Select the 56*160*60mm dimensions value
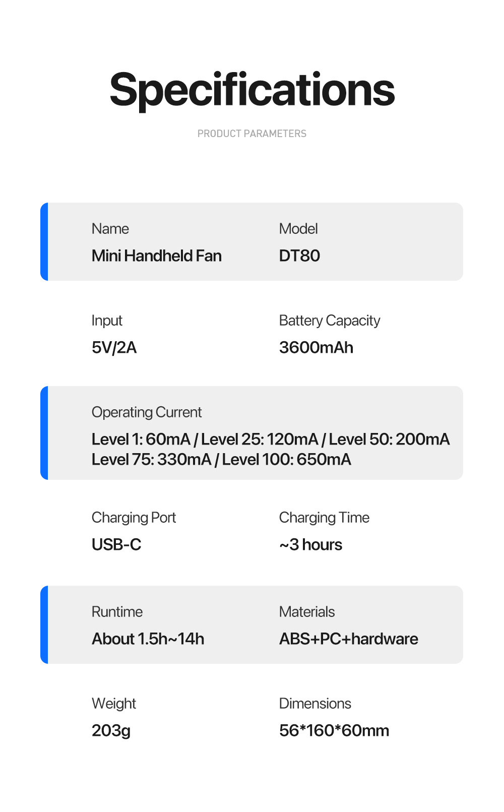Image resolution: width=504 pixels, height=812 pixels. (x=334, y=731)
